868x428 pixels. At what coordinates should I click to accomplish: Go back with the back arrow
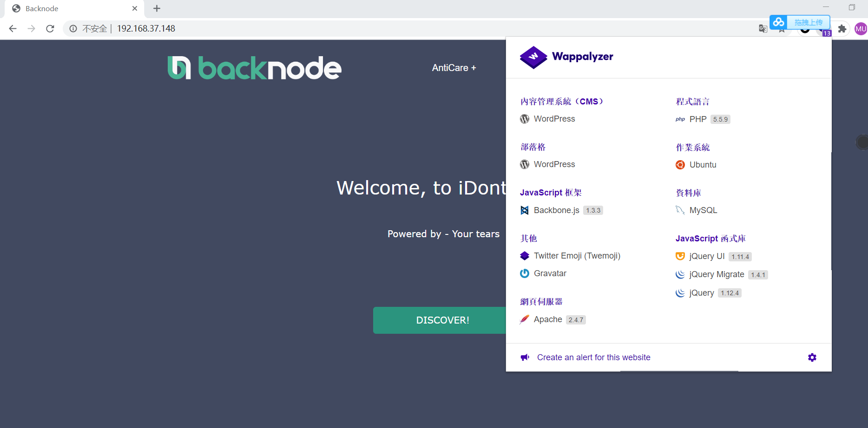pyautogui.click(x=13, y=29)
